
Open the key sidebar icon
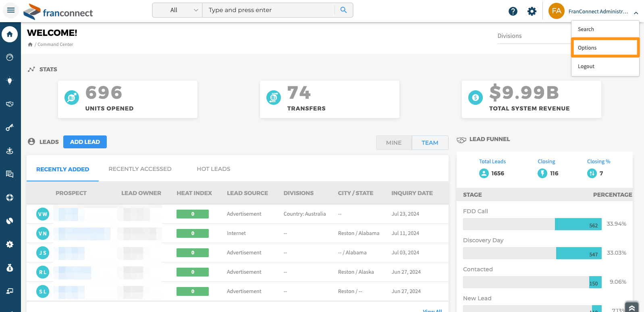click(10, 127)
